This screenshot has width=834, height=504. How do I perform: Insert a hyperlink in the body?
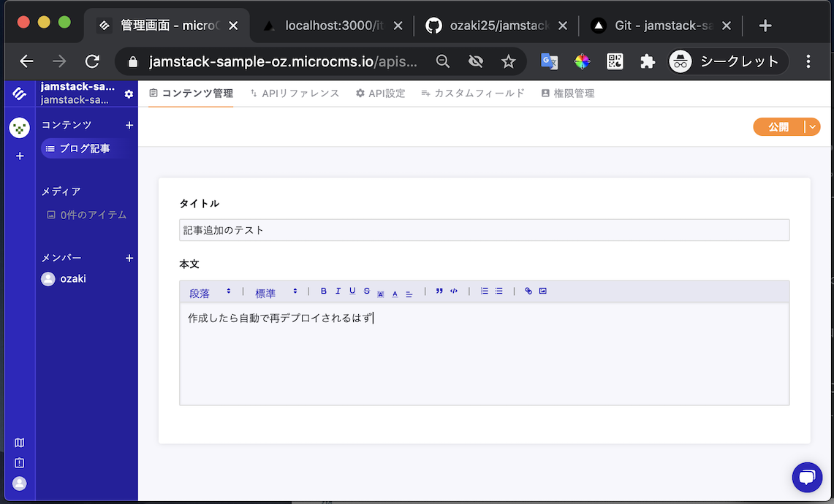pos(528,291)
